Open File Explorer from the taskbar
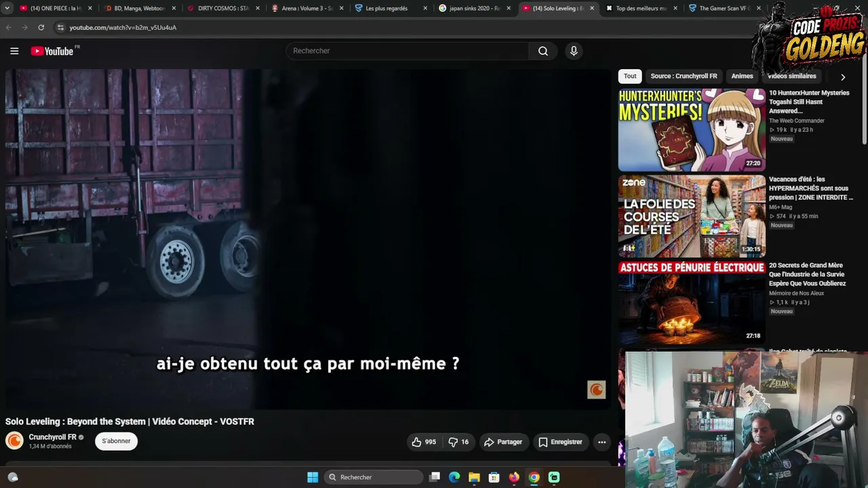868x488 pixels. coord(474,477)
